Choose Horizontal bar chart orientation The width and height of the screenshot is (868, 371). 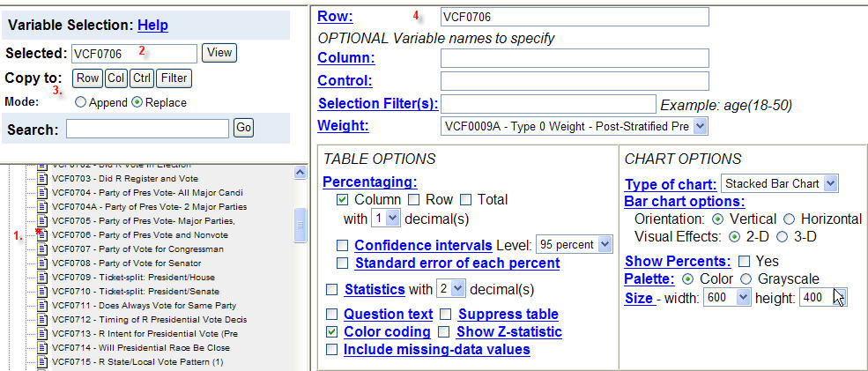click(x=790, y=219)
